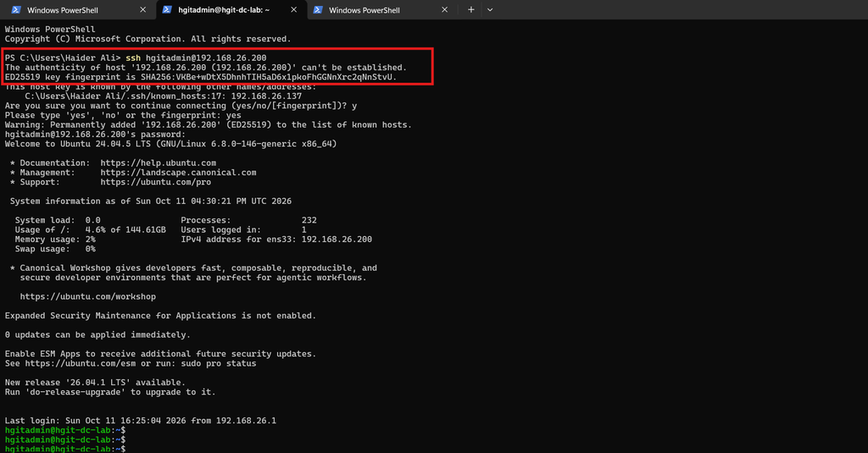Click the "Run 'do-release-upgrade'" line
The image size is (868, 453).
110,392
